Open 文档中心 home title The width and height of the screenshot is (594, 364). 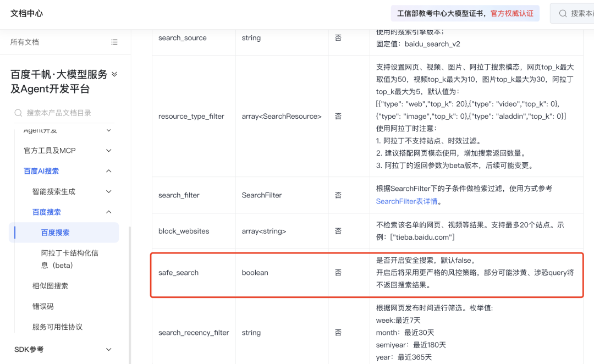(x=26, y=13)
